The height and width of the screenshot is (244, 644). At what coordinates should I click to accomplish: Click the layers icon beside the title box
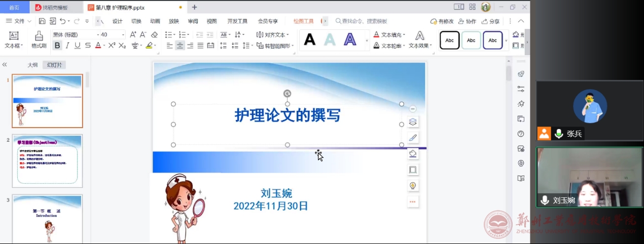[413, 122]
